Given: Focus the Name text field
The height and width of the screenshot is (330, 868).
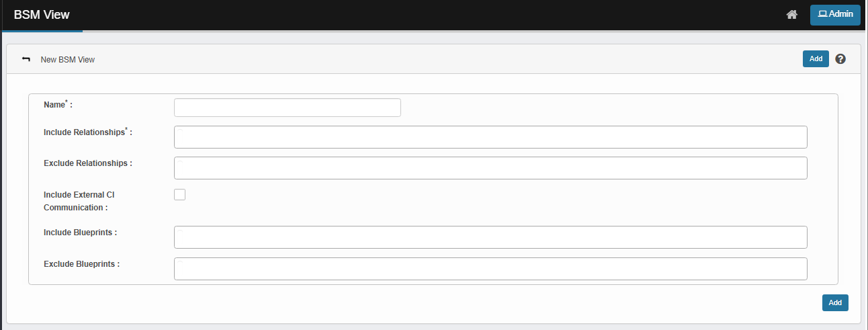Looking at the screenshot, I should point(287,108).
